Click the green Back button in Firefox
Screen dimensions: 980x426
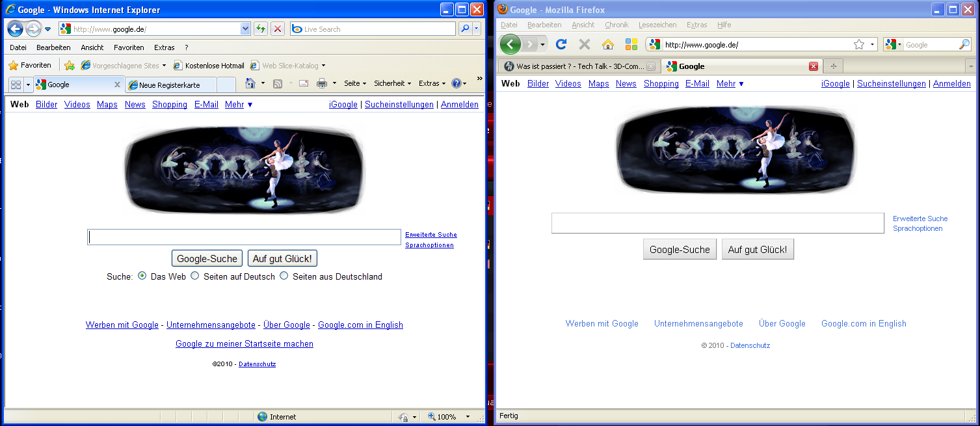pyautogui.click(x=510, y=44)
